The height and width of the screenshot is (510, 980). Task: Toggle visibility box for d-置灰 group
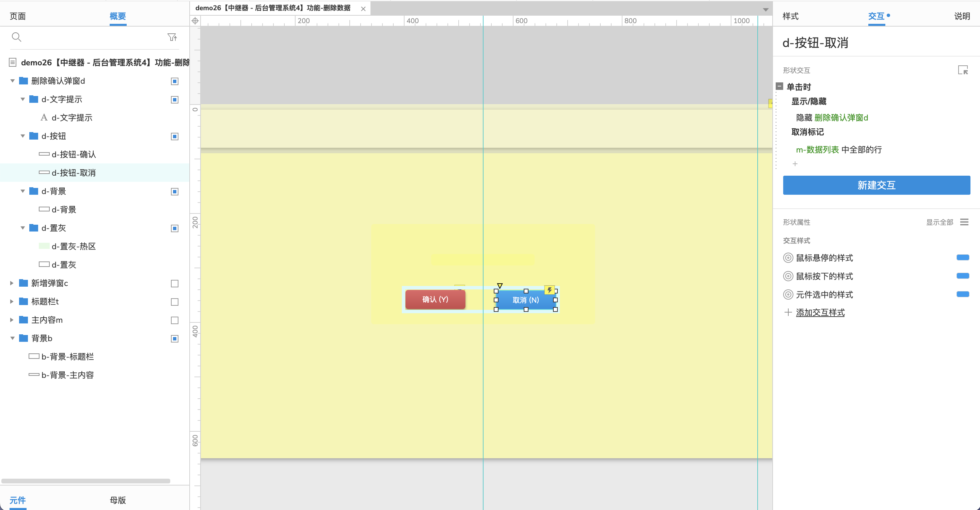tap(175, 228)
